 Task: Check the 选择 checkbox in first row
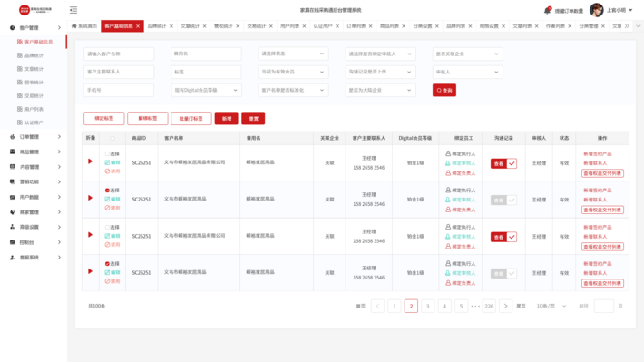(107, 153)
